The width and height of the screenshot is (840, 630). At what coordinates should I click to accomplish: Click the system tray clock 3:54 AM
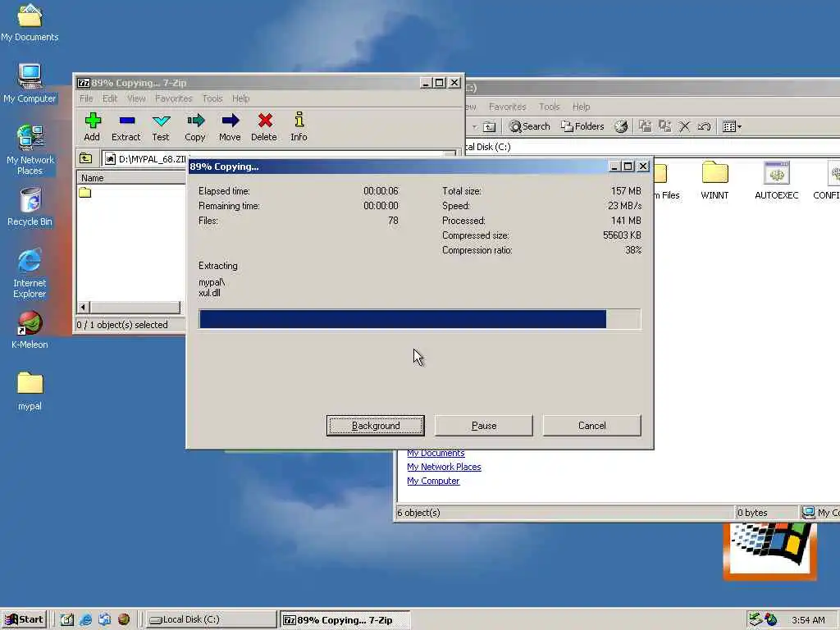coord(808,620)
